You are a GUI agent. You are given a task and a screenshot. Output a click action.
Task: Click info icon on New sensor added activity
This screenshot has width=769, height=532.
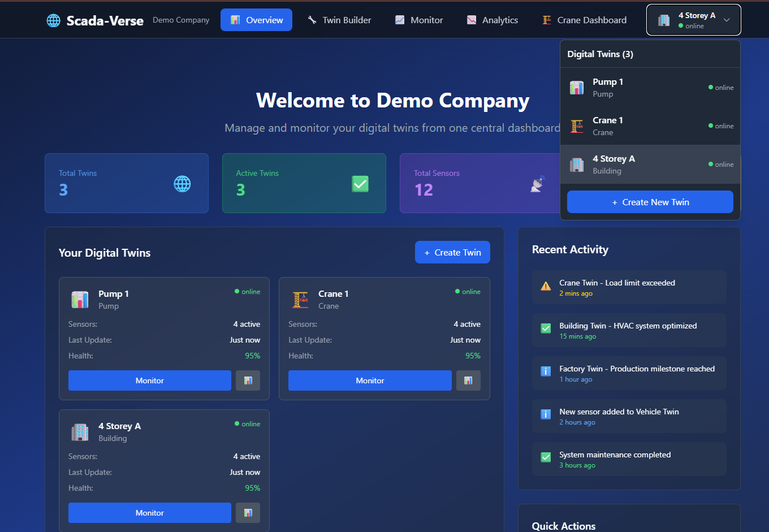[546, 414]
